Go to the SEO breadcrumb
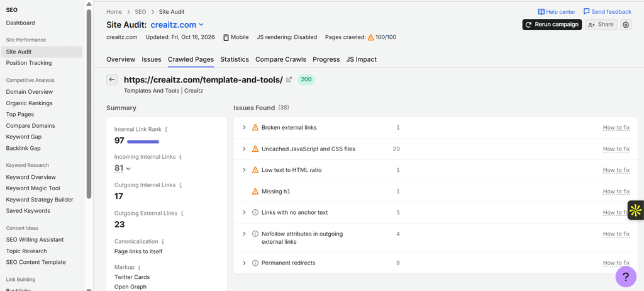Viewport: 644px width, 291px height. click(x=140, y=12)
